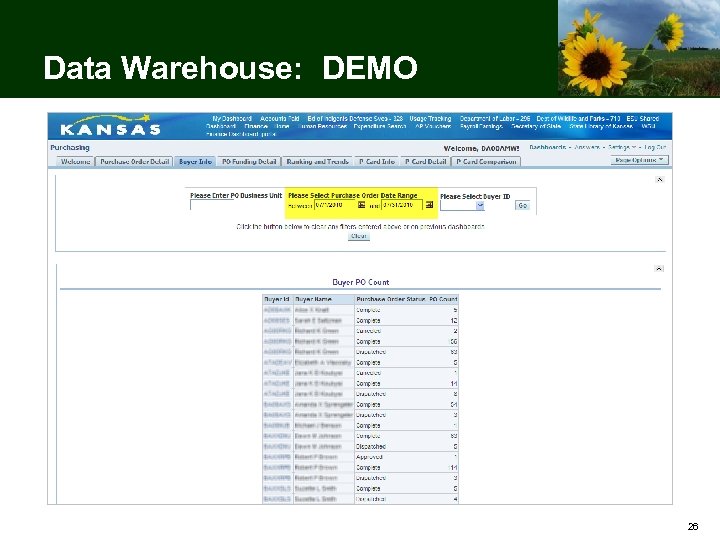Screen dimensions: 720x540
Task: Collapse the Buyer PO Count section
Action: [x=659, y=269]
